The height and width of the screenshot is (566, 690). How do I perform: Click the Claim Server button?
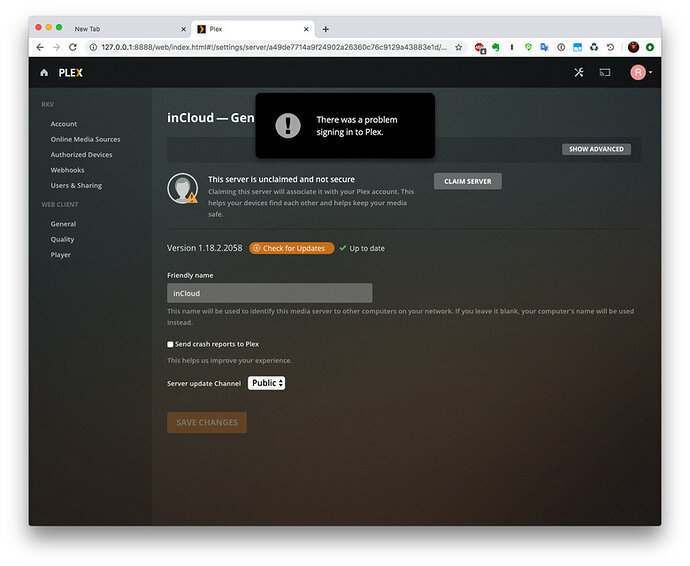point(467,181)
